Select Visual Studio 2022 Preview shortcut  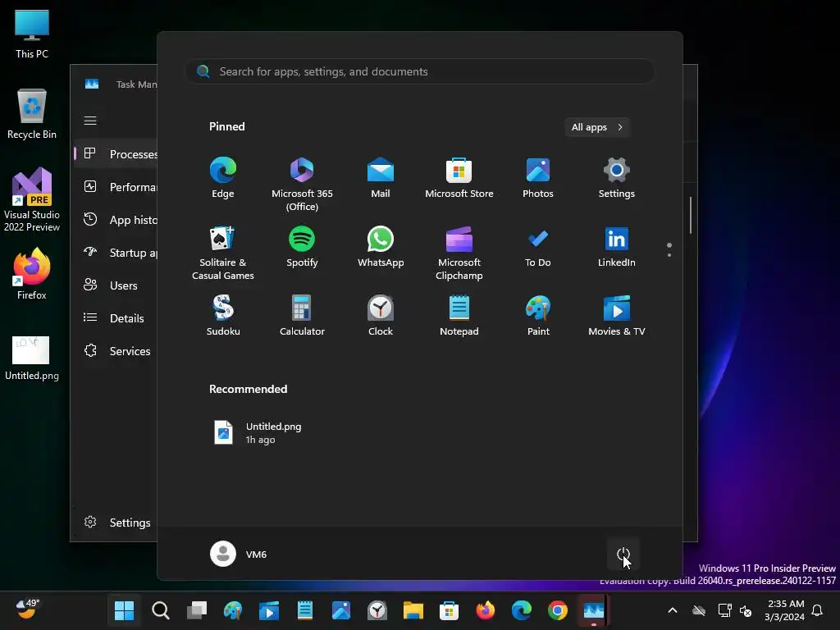pos(32,200)
